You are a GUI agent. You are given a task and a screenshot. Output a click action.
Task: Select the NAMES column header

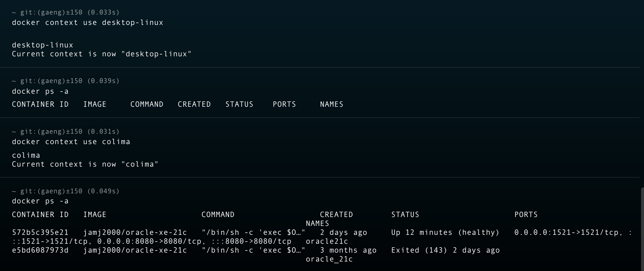pyautogui.click(x=317, y=223)
